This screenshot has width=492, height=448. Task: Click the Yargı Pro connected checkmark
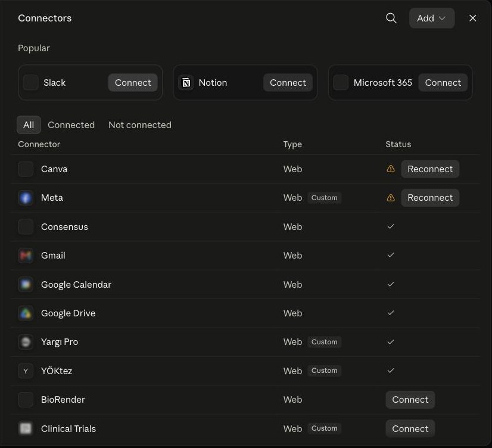coord(391,342)
